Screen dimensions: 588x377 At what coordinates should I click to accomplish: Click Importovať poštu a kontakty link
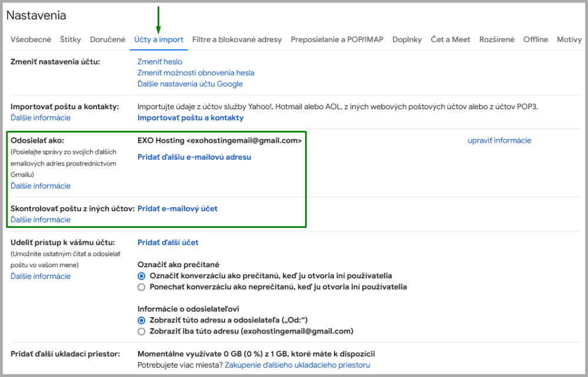[x=191, y=118]
